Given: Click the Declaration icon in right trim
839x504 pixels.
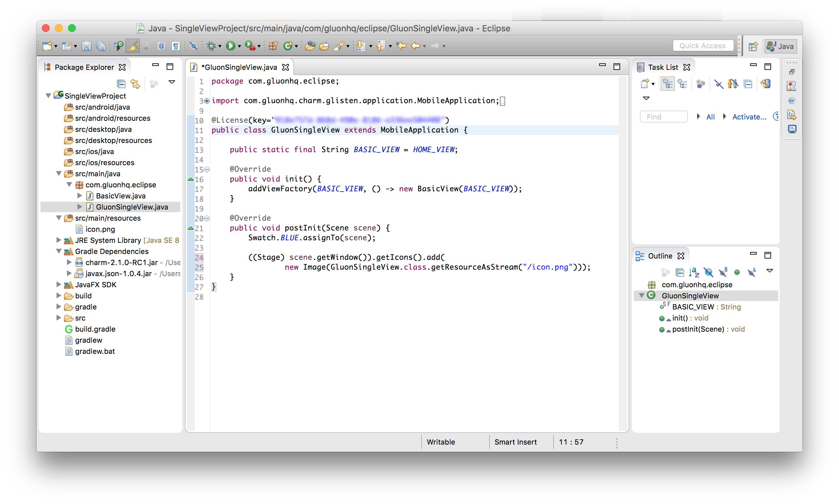Looking at the screenshot, I should coord(791,115).
